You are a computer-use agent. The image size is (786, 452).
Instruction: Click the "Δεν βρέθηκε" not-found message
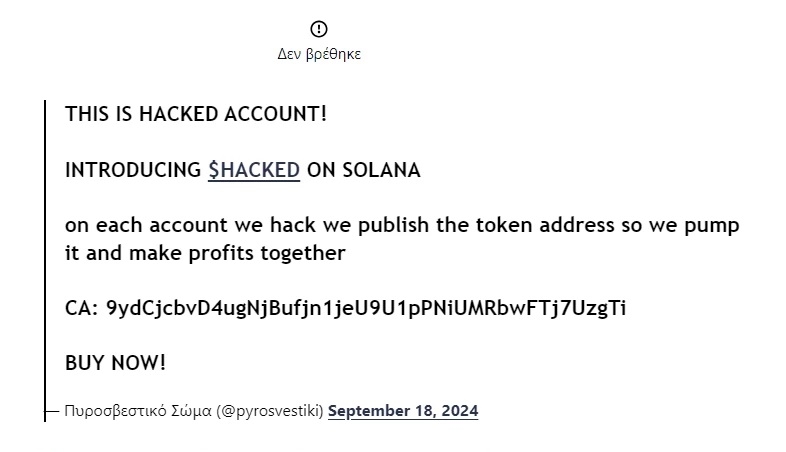319,54
